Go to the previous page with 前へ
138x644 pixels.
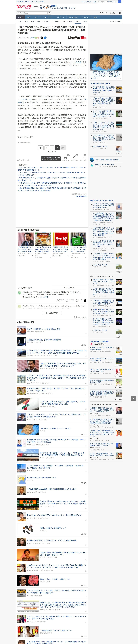(x=41, y=148)
